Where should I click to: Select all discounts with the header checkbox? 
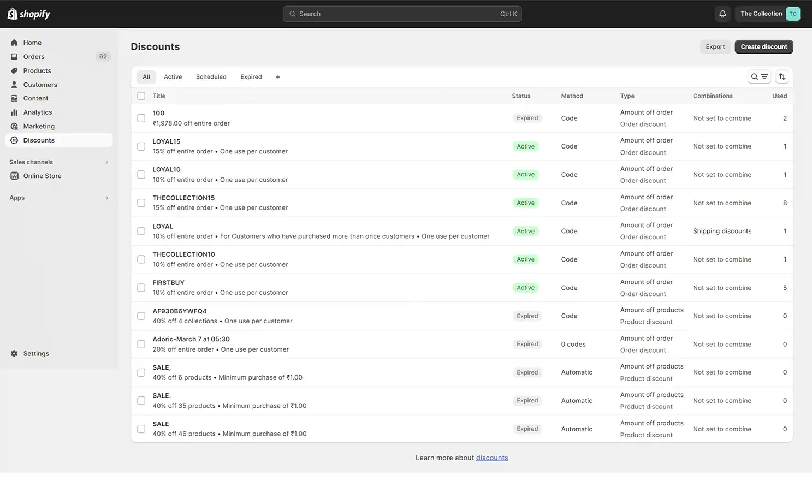pos(141,96)
